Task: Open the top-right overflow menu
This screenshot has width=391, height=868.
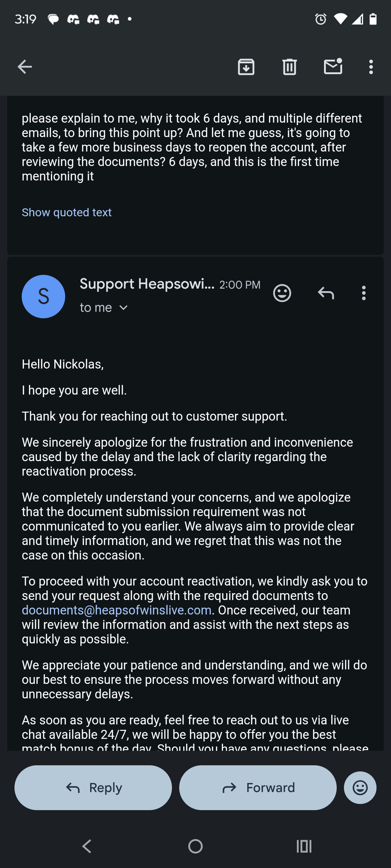Action: click(371, 67)
